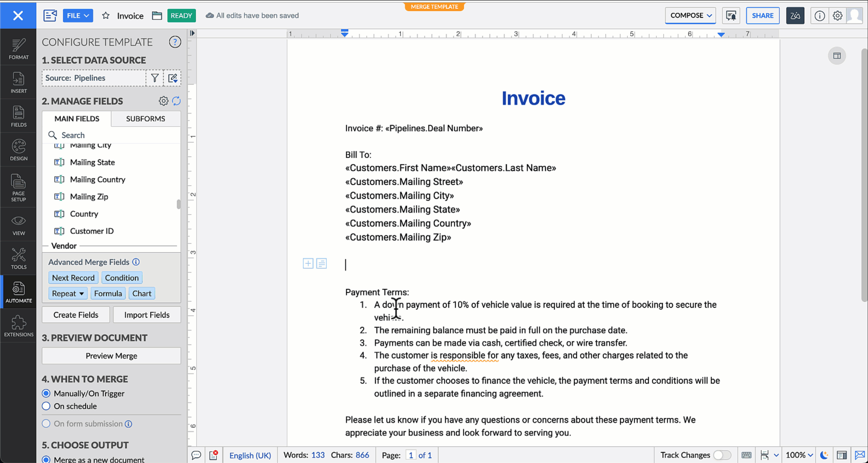The width and height of the screenshot is (868, 463).
Task: Open the Automate sidebar panel
Action: (19, 292)
